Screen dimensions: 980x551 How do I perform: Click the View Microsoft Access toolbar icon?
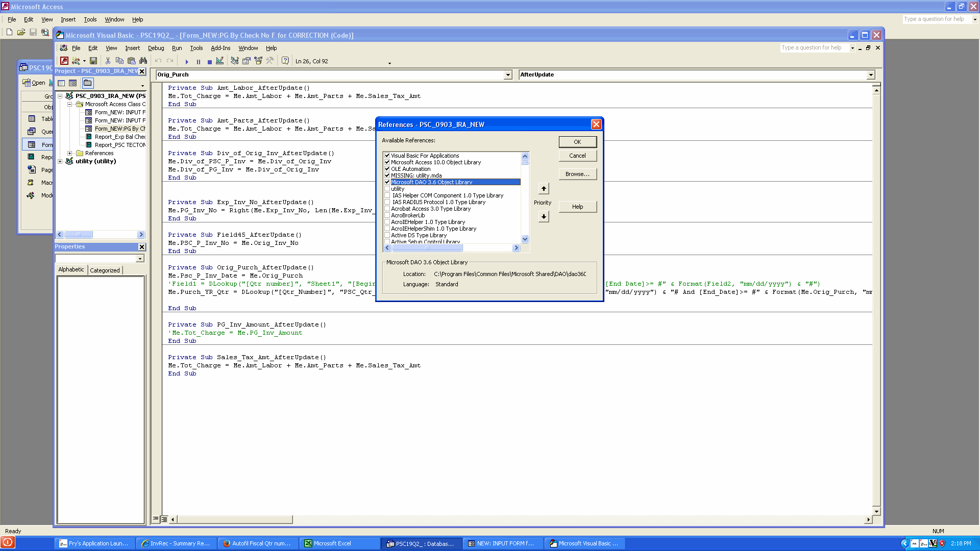click(64, 61)
